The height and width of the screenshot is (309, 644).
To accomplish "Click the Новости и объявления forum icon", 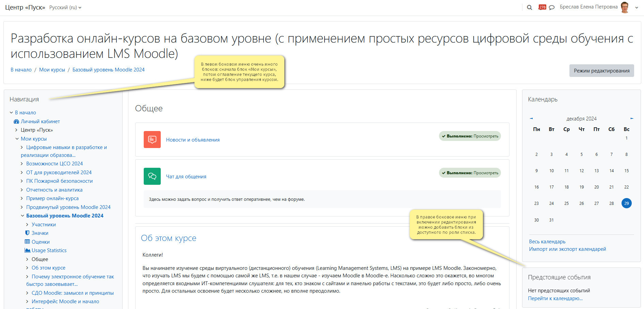I will [152, 140].
